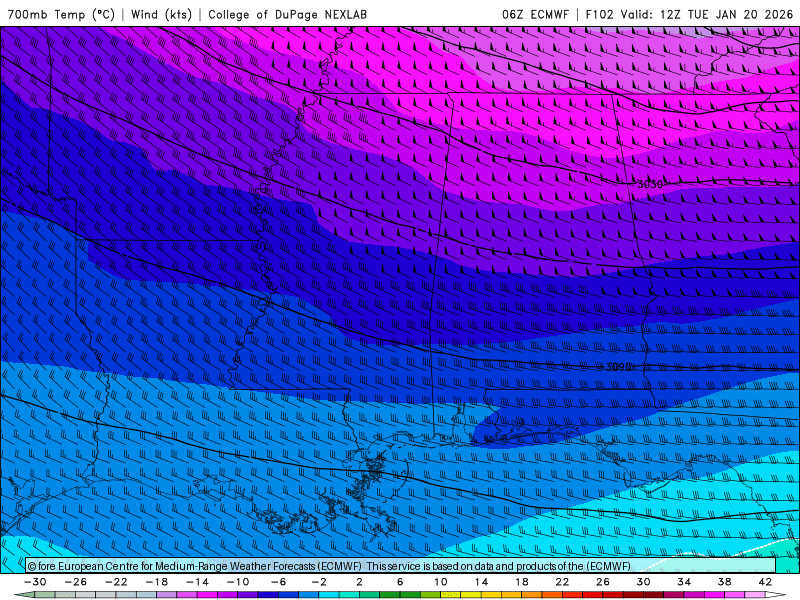Click the 3090 height contour label
Viewport: 800px width, 600px height.
coord(618,367)
